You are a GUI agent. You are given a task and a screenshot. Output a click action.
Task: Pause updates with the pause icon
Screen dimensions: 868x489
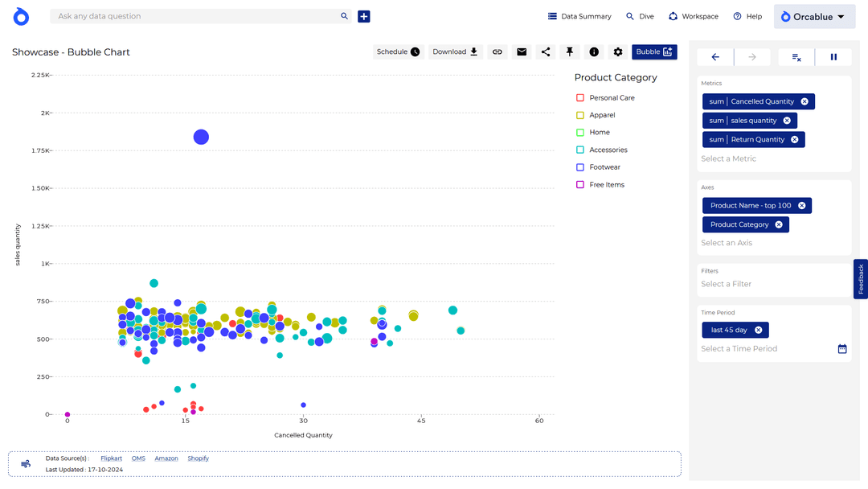click(x=833, y=57)
